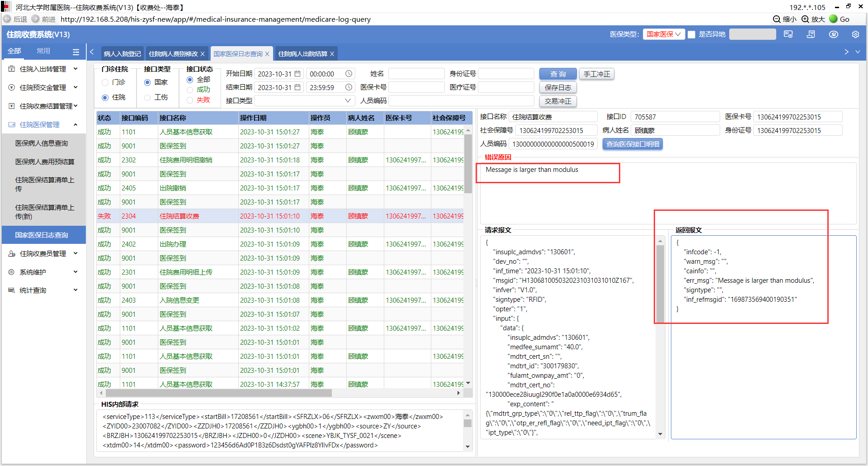Click the settings gear icon in header
Image resolution: width=868 pixels, height=466 pixels.
point(855,34)
